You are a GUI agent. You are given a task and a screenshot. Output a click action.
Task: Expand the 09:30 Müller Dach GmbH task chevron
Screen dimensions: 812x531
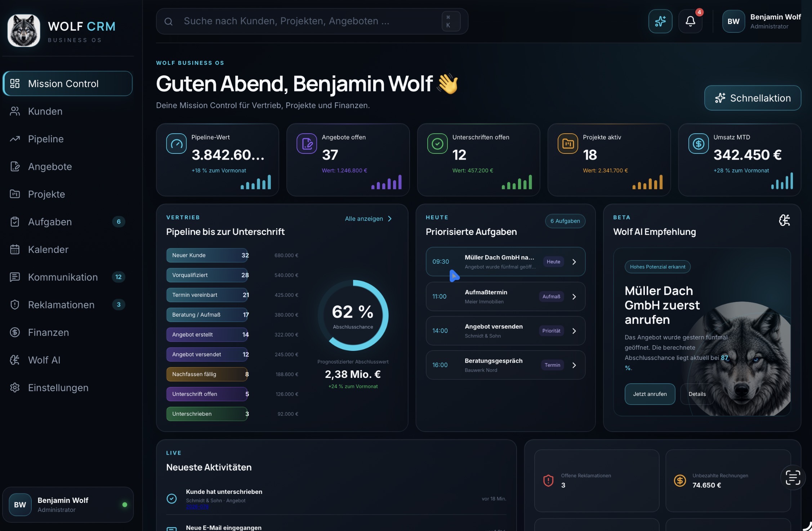(574, 262)
